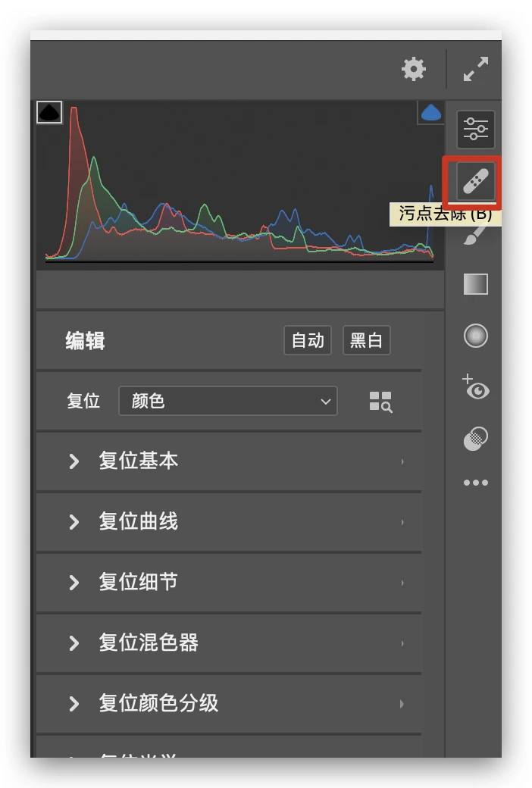Select the Spot Removal bandage tool
532x788 pixels.
476,181
